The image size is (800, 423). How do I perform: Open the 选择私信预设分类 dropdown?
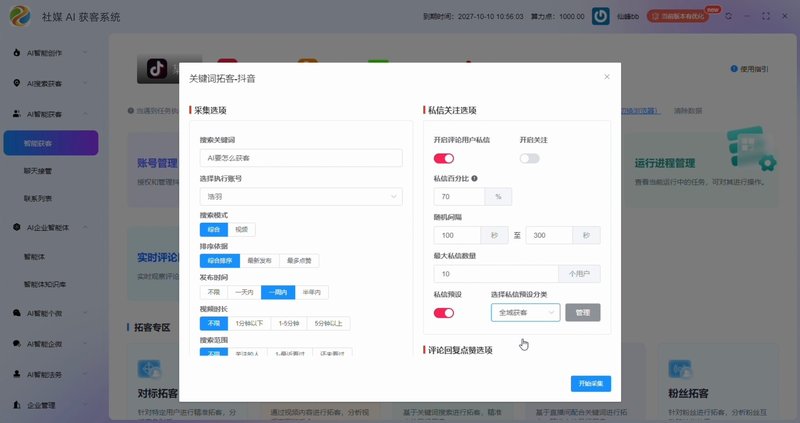click(526, 312)
